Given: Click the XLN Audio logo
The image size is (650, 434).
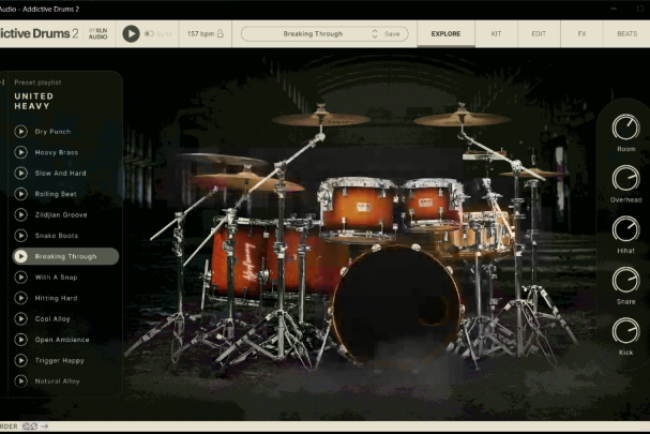Looking at the screenshot, I should 98,34.
